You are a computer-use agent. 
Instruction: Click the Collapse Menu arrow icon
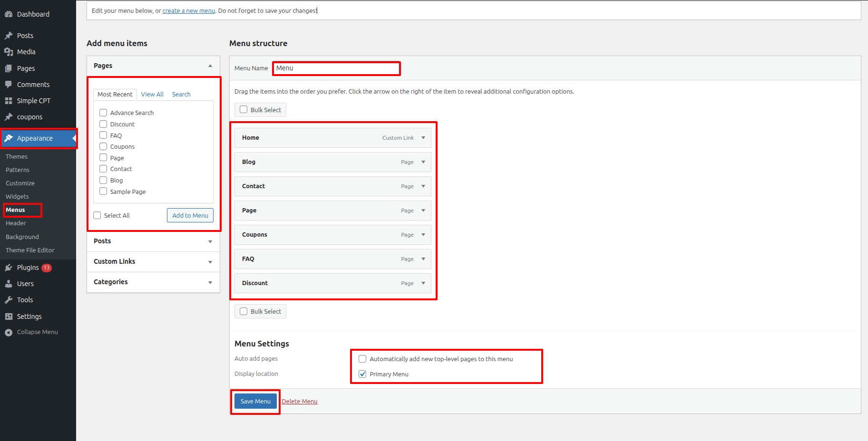pos(9,332)
